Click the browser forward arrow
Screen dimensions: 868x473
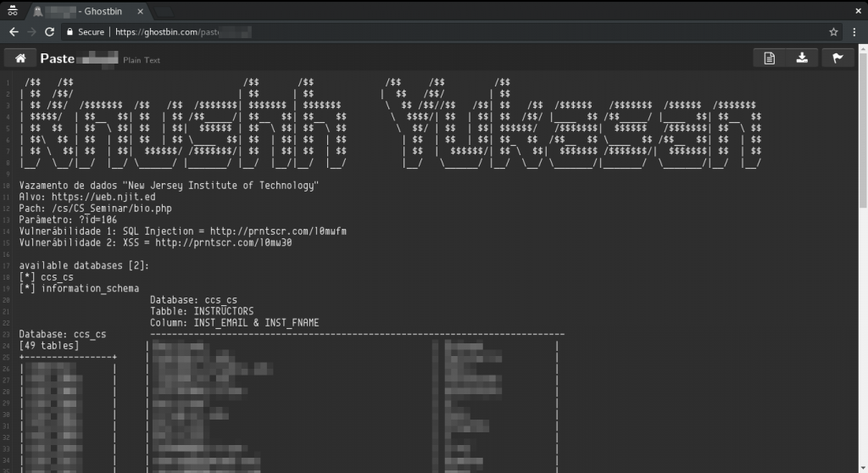click(31, 32)
